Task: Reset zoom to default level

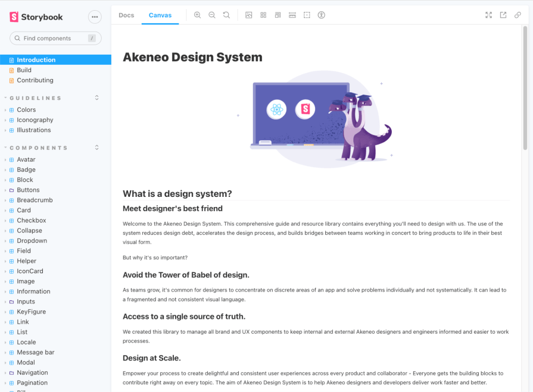Action: (226, 15)
